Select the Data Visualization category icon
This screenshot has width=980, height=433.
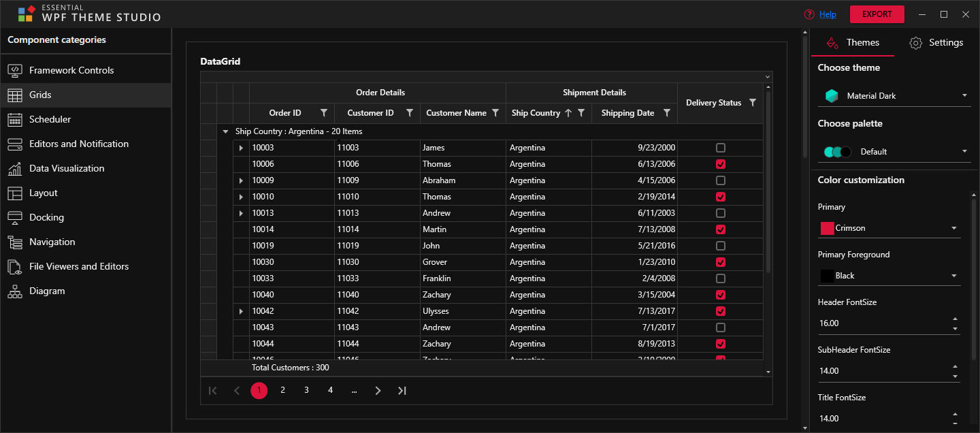pos(15,169)
